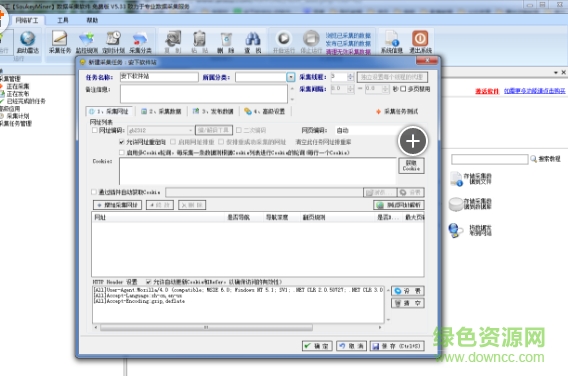The image size is (568, 376).
Task: Click the 增加采集网址 button
Action: [x=117, y=205]
